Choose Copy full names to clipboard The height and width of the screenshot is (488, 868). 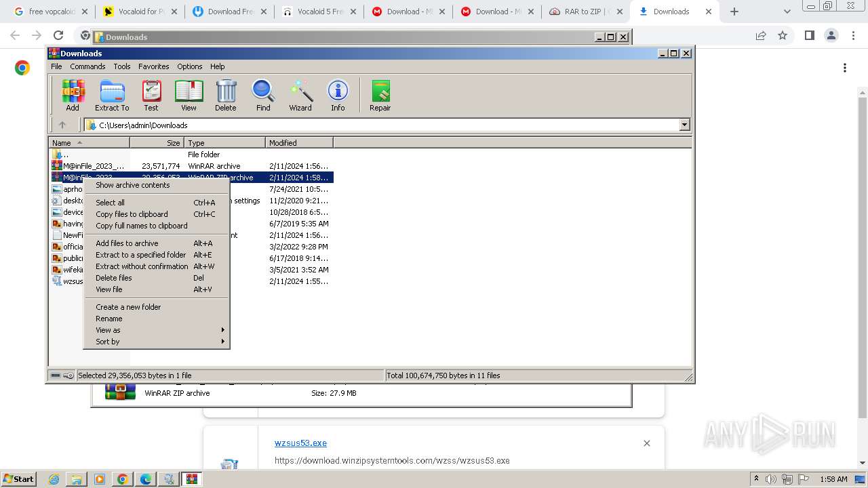(x=157, y=226)
